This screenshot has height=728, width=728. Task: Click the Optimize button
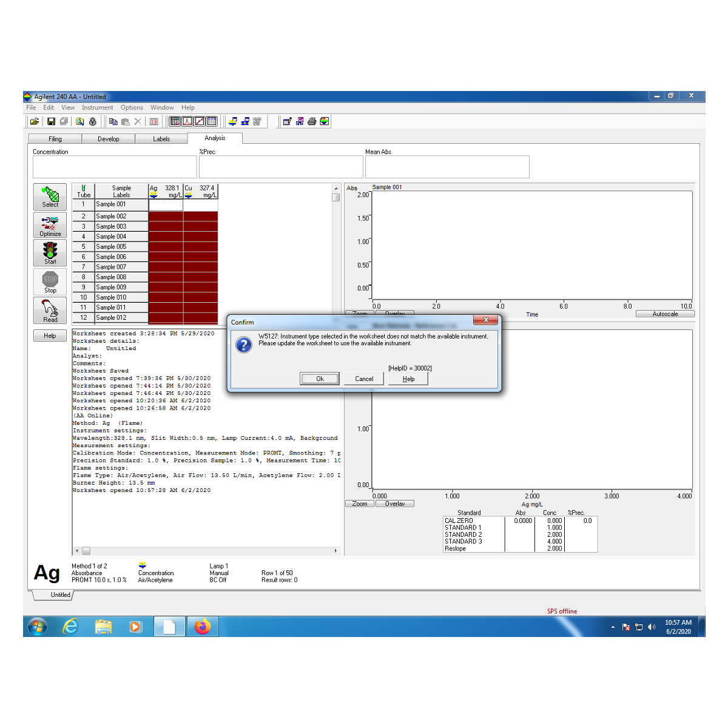pyautogui.click(x=50, y=225)
